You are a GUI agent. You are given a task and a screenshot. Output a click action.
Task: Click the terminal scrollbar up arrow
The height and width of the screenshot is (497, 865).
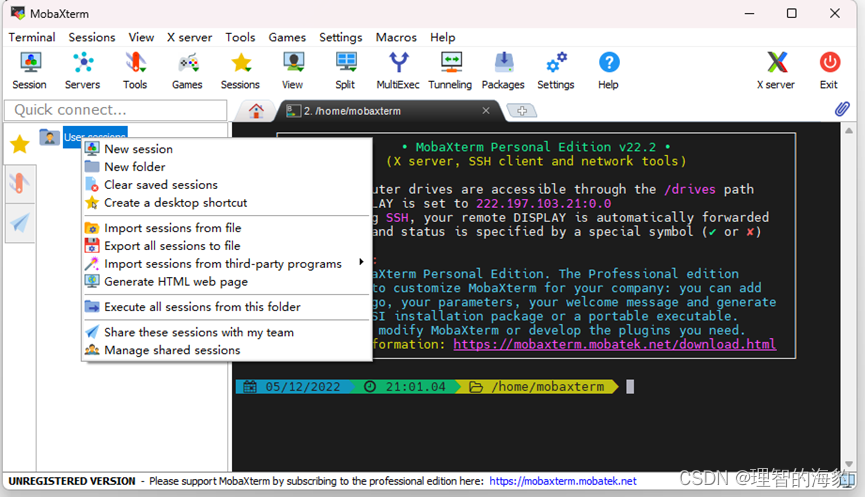click(848, 131)
